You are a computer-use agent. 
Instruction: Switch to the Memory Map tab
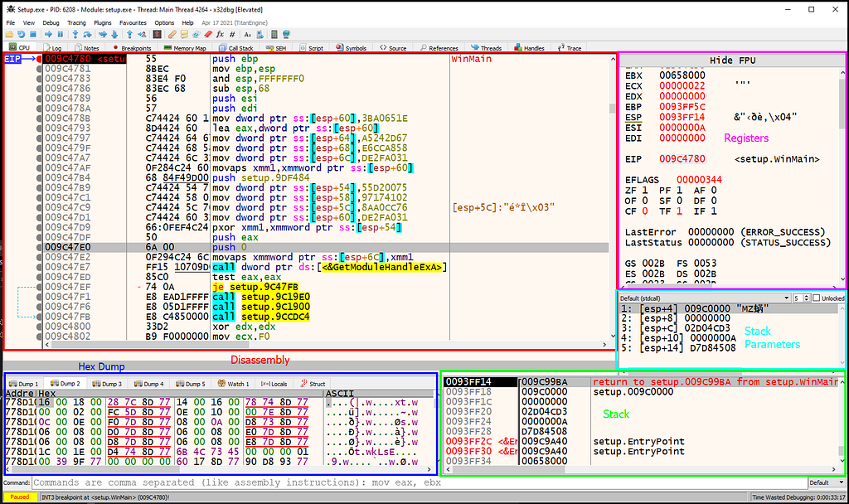tap(185, 48)
